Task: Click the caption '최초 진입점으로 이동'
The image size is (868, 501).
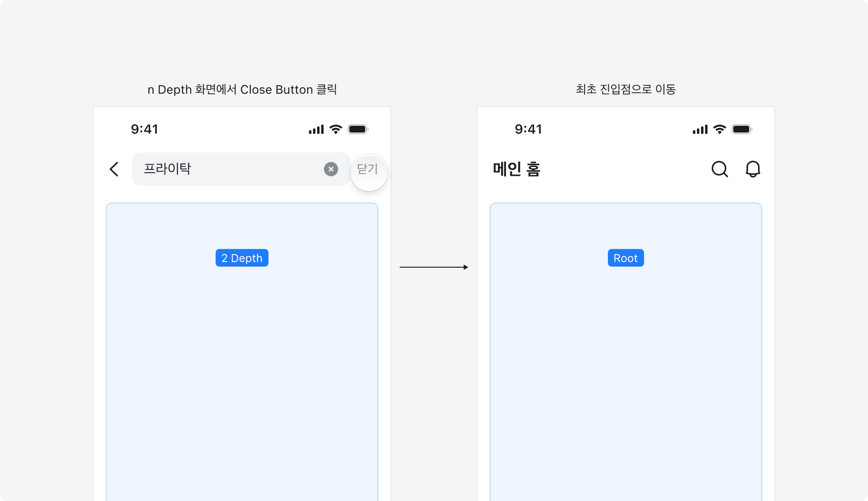Action: [x=626, y=89]
